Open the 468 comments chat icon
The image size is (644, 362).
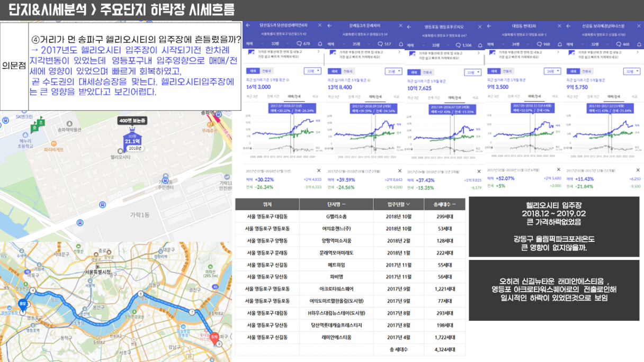click(618, 44)
